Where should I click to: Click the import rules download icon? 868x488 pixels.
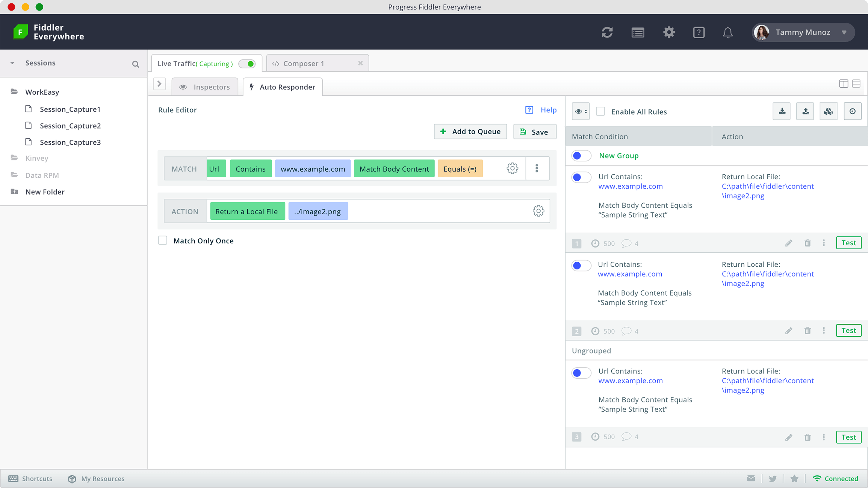(782, 111)
